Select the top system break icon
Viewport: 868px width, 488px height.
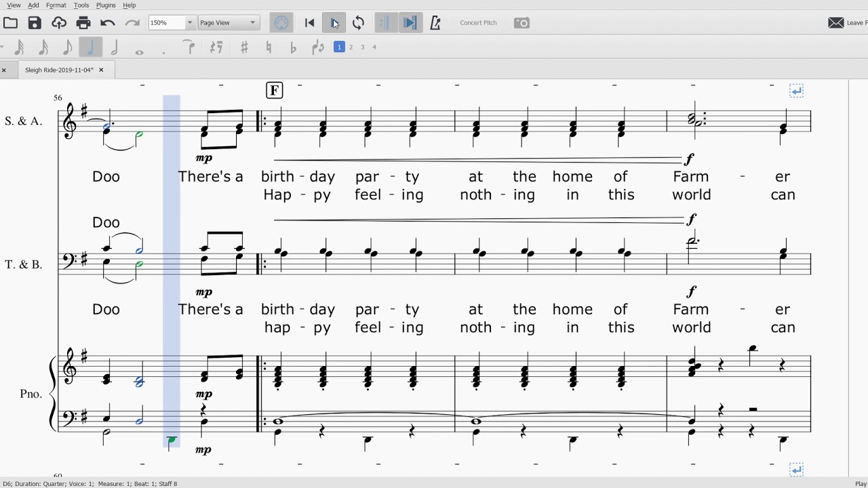click(797, 91)
